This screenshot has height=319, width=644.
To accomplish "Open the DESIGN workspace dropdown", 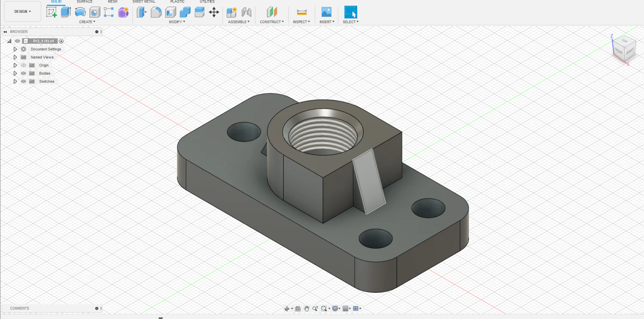I will [23, 12].
